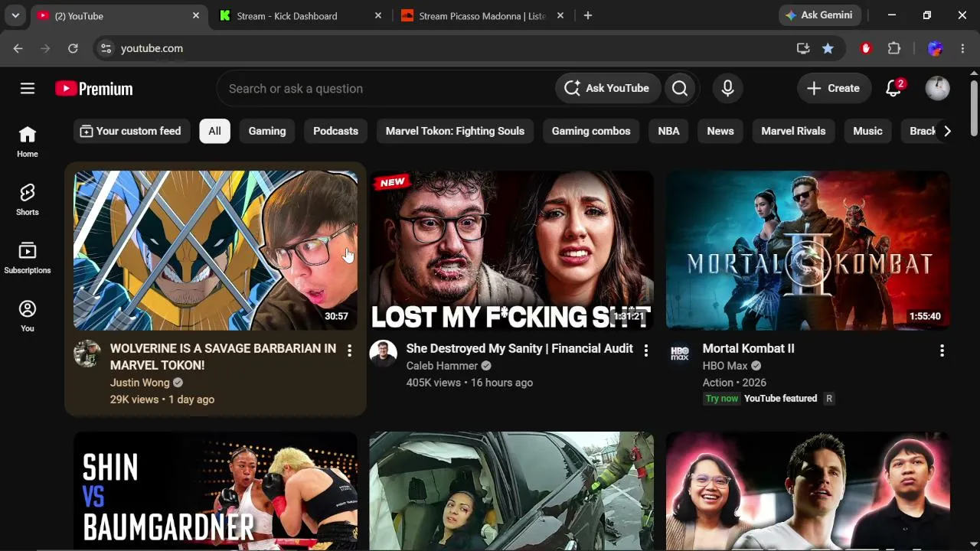Image resolution: width=980 pixels, height=551 pixels.
Task: Visit the Justin Wong channel name
Action: (x=139, y=383)
